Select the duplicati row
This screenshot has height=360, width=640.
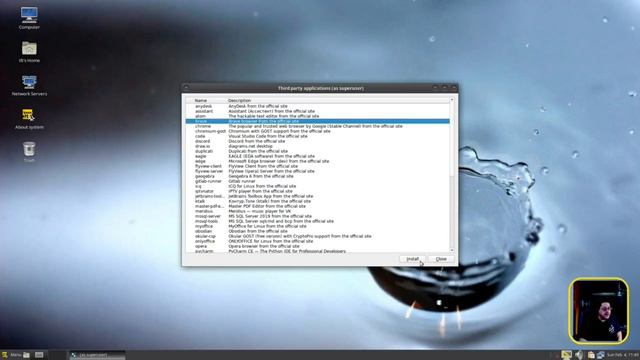(318, 151)
